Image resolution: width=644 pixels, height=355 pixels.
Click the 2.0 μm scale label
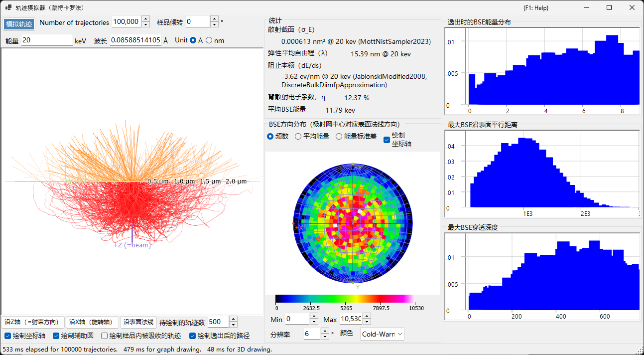click(236, 181)
